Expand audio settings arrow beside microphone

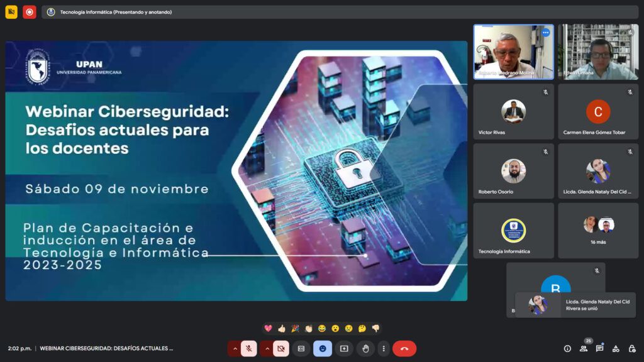pyautogui.click(x=235, y=348)
